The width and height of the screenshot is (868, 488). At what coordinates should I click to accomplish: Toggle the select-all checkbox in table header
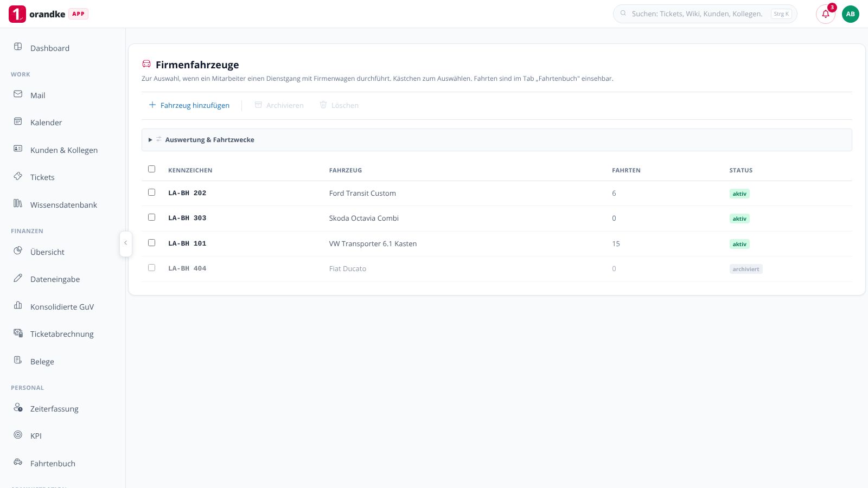click(151, 169)
